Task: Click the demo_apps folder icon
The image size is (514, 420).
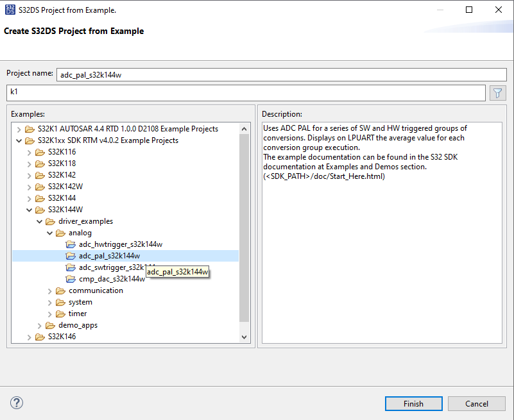Action: coord(50,325)
